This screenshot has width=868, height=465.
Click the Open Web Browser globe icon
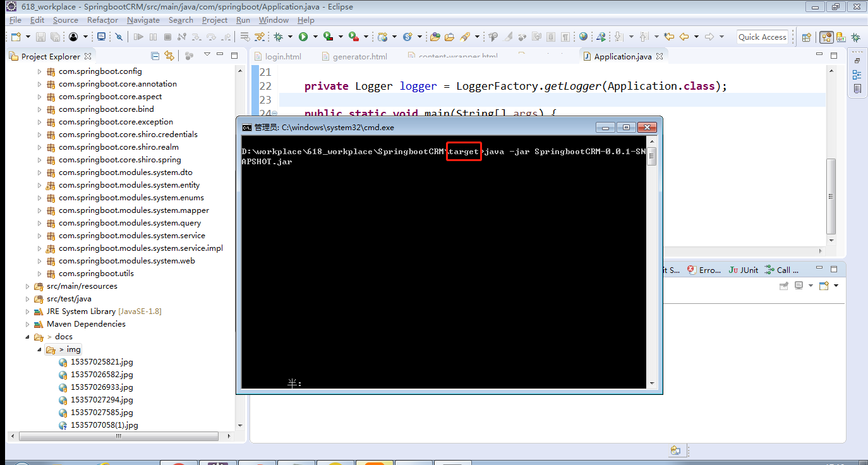coord(583,37)
